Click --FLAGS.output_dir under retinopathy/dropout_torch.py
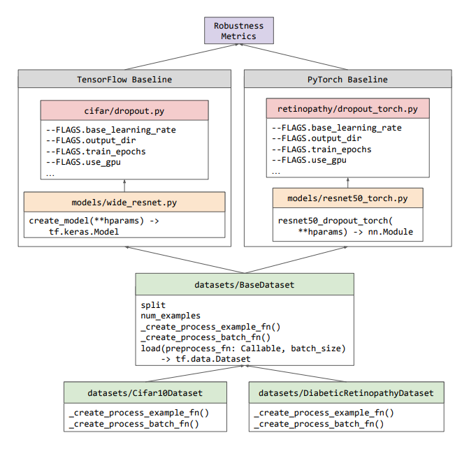This screenshot has height=449, width=476. (x=317, y=138)
